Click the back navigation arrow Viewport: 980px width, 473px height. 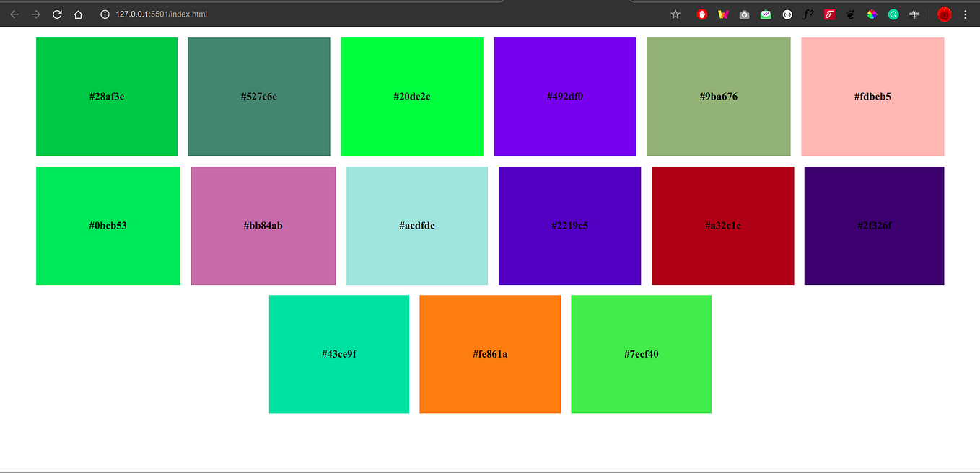click(14, 14)
